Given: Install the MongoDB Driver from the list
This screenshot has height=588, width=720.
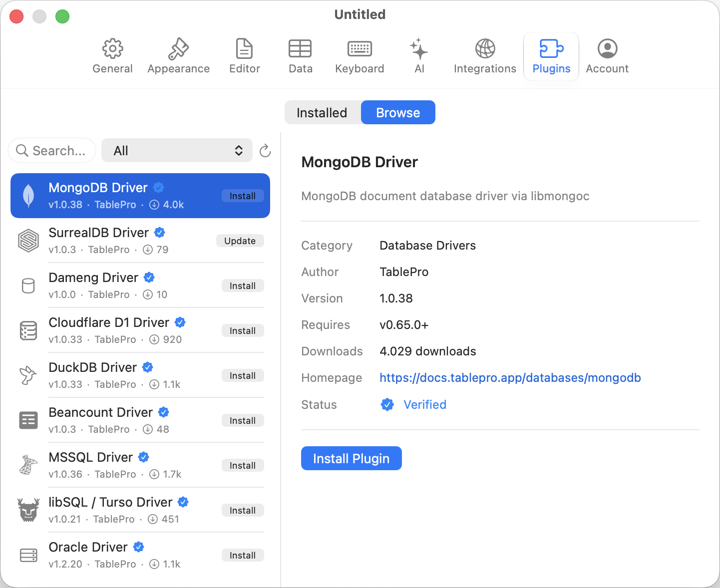Looking at the screenshot, I should (243, 196).
